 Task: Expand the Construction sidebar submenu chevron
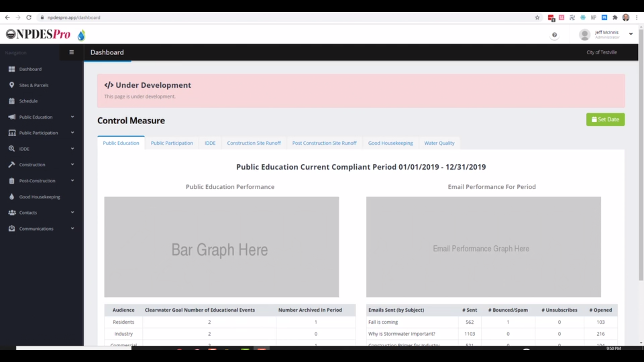(x=72, y=165)
